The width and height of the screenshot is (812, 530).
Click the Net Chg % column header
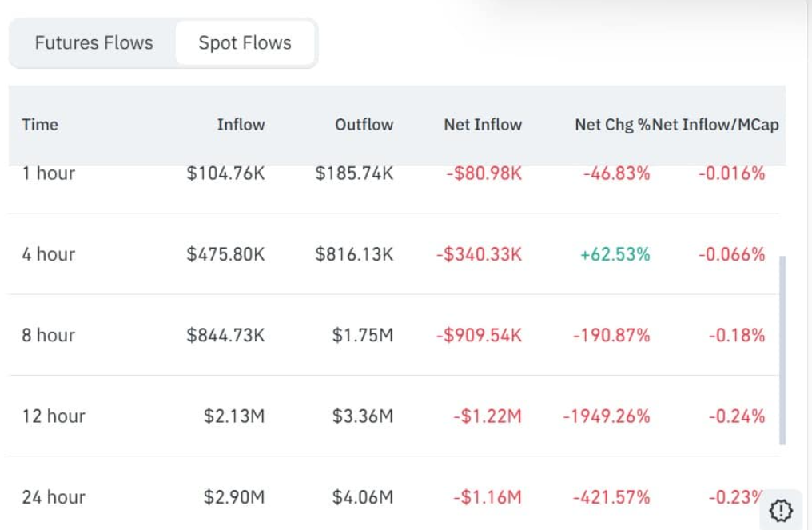tap(612, 125)
